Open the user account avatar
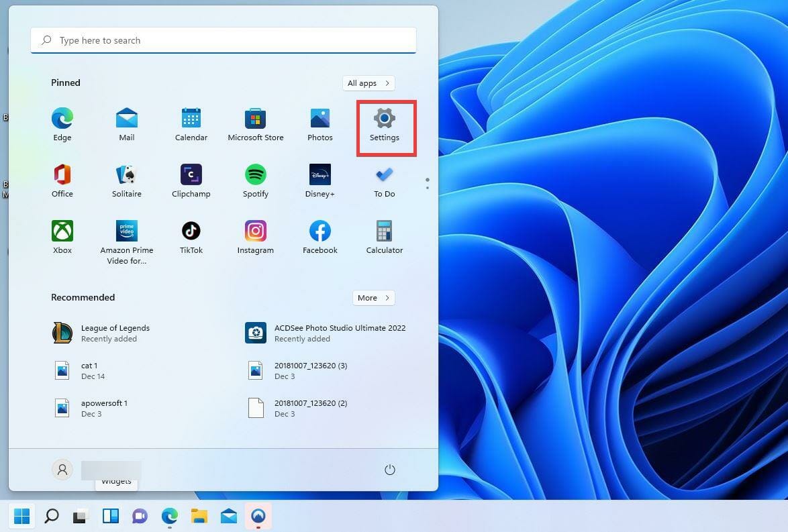 (x=62, y=470)
